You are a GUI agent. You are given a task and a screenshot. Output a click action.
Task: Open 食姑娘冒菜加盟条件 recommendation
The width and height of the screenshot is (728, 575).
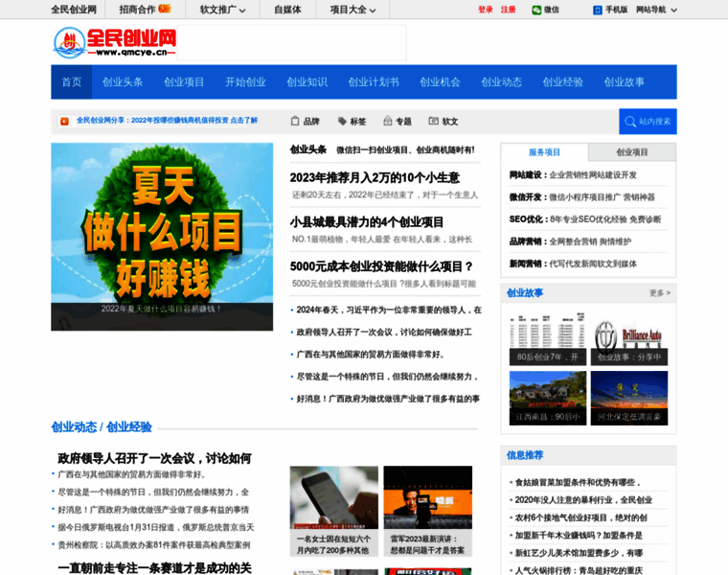578,483
